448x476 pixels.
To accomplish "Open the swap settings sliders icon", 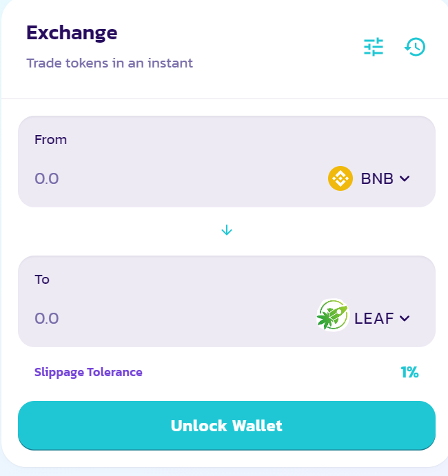I will pos(374,47).
